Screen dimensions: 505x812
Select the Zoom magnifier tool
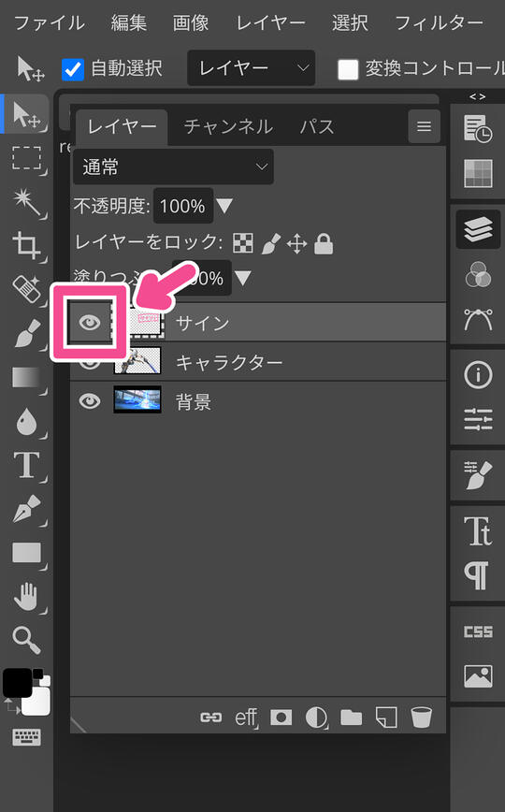(x=27, y=641)
